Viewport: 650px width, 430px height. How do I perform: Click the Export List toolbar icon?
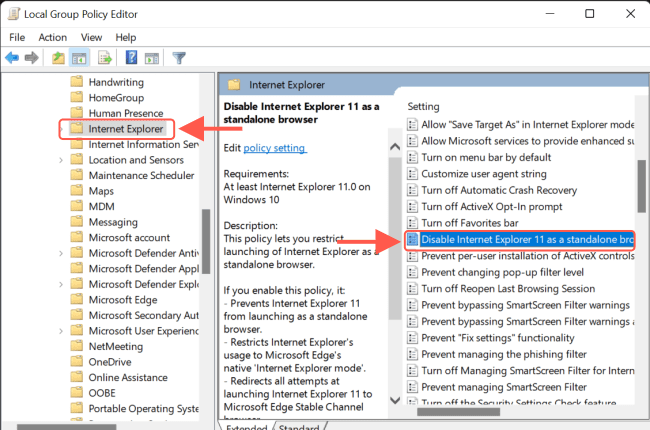[105, 58]
